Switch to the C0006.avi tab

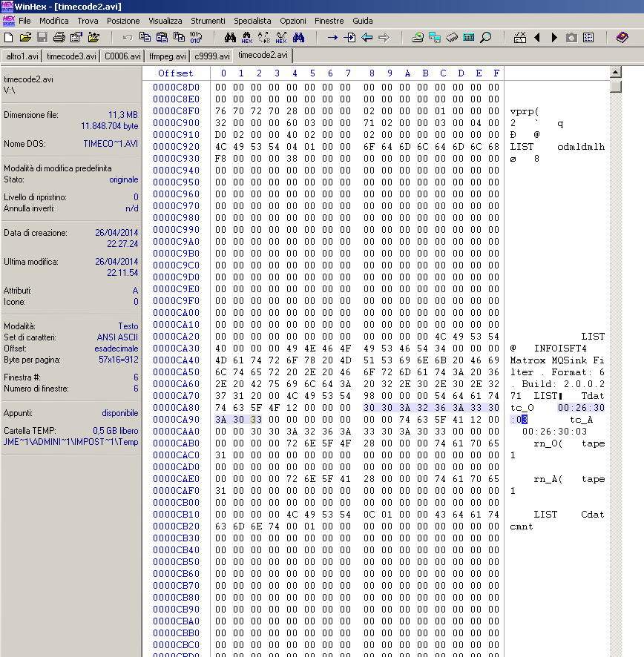[122, 56]
